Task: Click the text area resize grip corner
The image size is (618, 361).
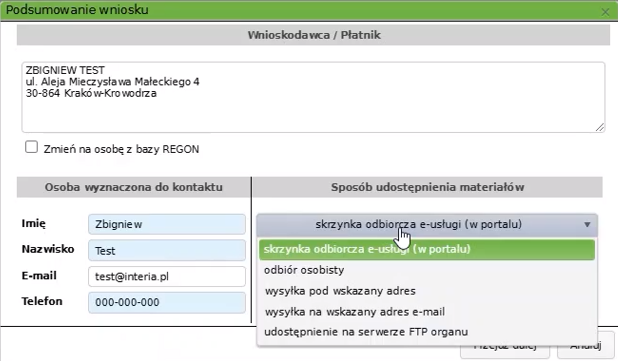Action: (x=600, y=127)
